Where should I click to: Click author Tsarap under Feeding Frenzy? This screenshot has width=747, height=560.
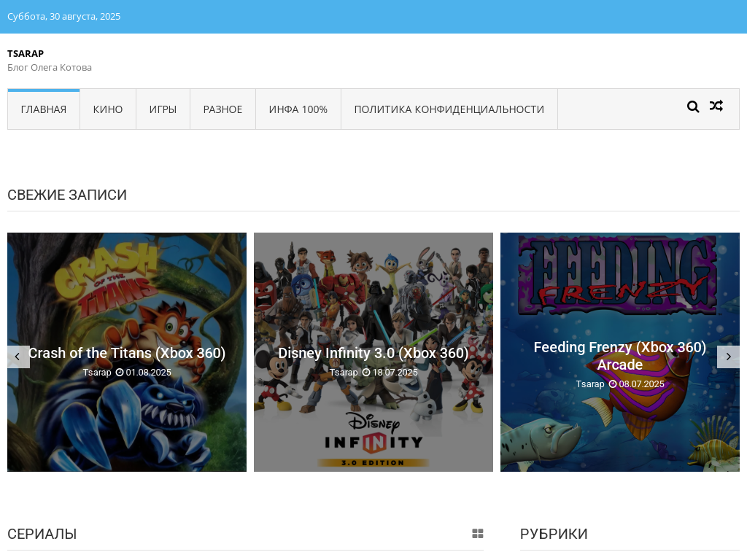click(589, 384)
